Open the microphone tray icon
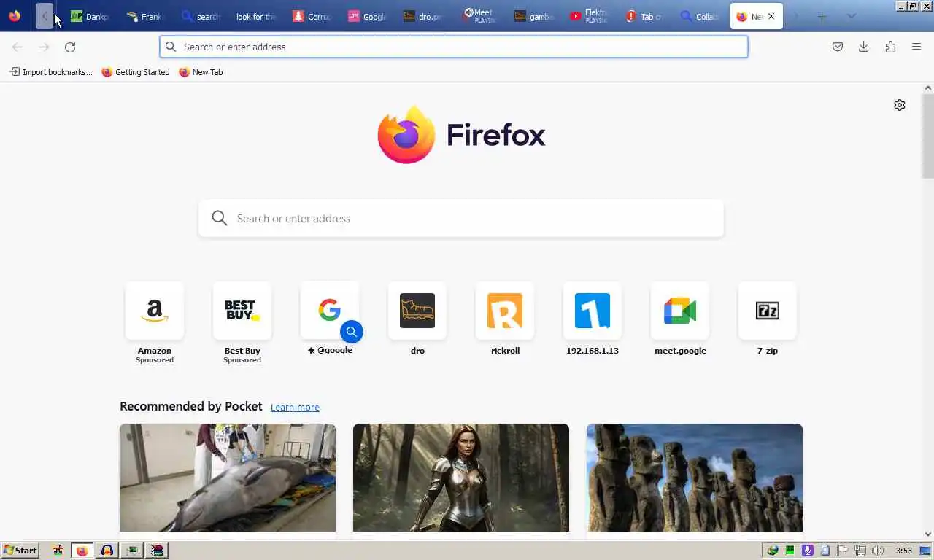This screenshot has width=934, height=560. click(x=808, y=551)
